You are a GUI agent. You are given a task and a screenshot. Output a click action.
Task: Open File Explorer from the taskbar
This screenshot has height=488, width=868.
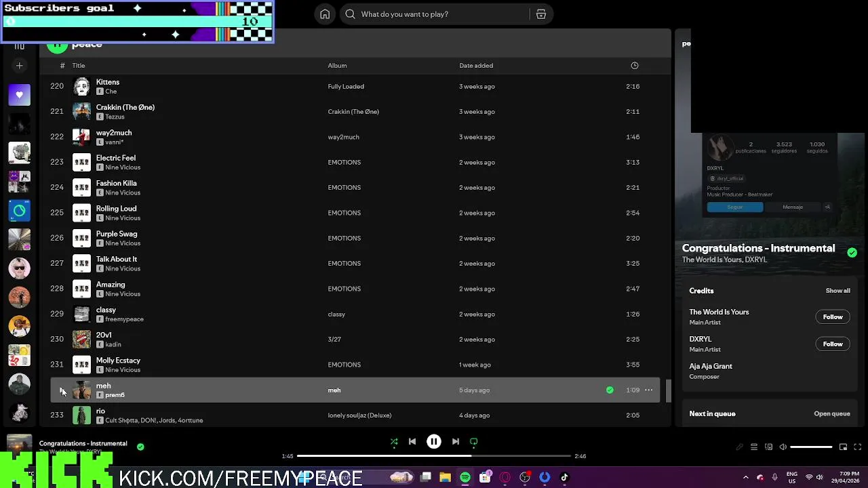445,478
